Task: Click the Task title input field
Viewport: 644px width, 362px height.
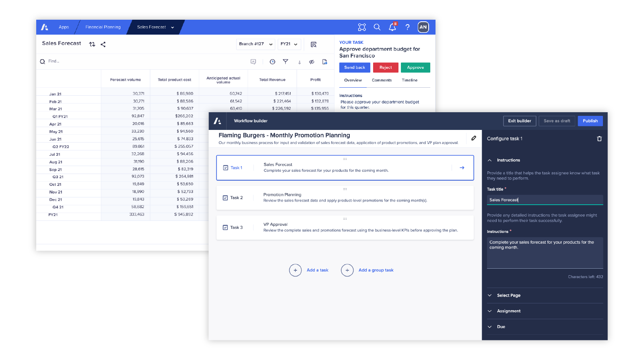Action: coord(545,200)
